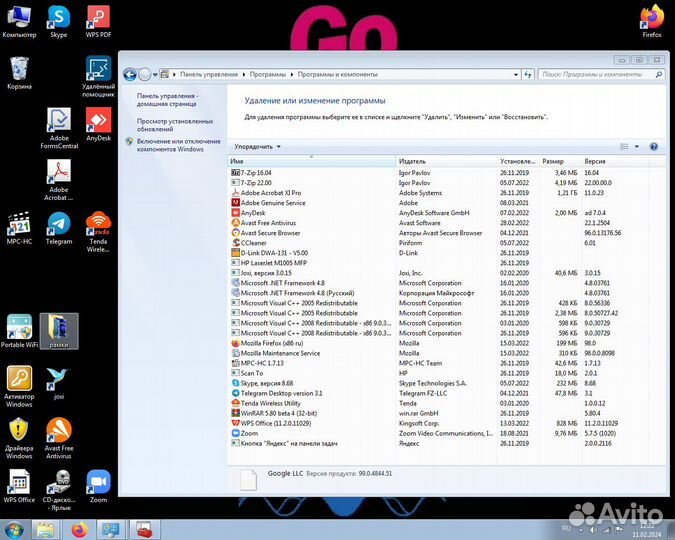Image resolution: width=675 pixels, height=540 pixels.
Task: Open recent pages dropdown next to Forward
Action: pos(155,74)
